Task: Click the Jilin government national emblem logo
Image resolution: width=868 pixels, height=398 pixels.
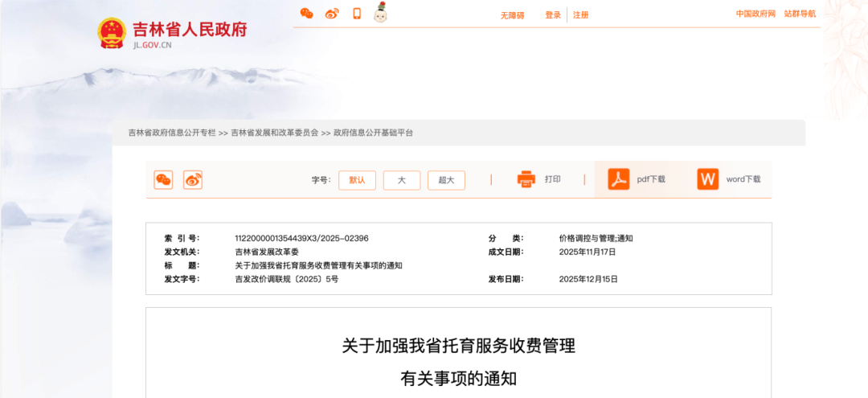Action: point(112,33)
